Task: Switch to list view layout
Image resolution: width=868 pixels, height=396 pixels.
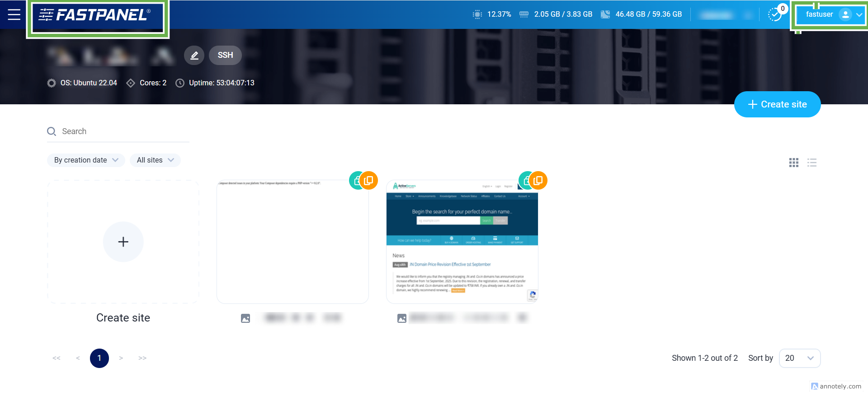Action: coord(812,163)
